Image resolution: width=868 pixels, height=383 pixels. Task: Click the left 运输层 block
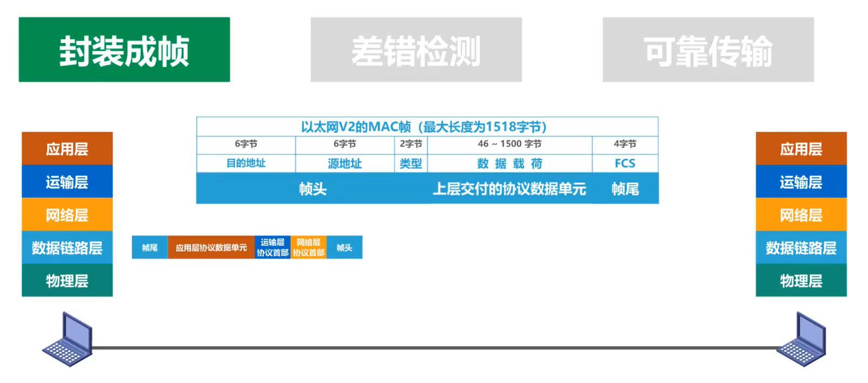(67, 182)
